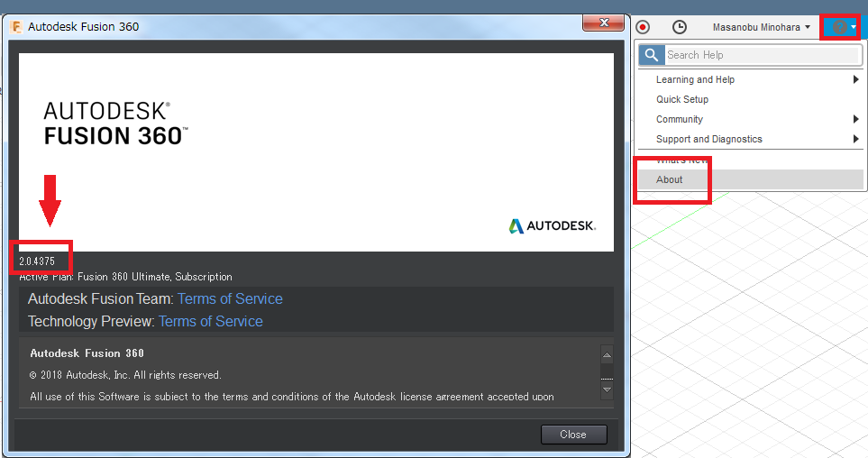868x458 pixels.
Task: Click the Community submenu arrow
Action: point(855,120)
